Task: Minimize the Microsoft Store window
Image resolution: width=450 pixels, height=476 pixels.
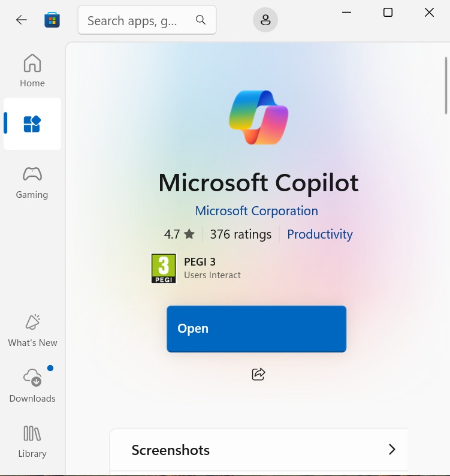Action: [x=346, y=13]
